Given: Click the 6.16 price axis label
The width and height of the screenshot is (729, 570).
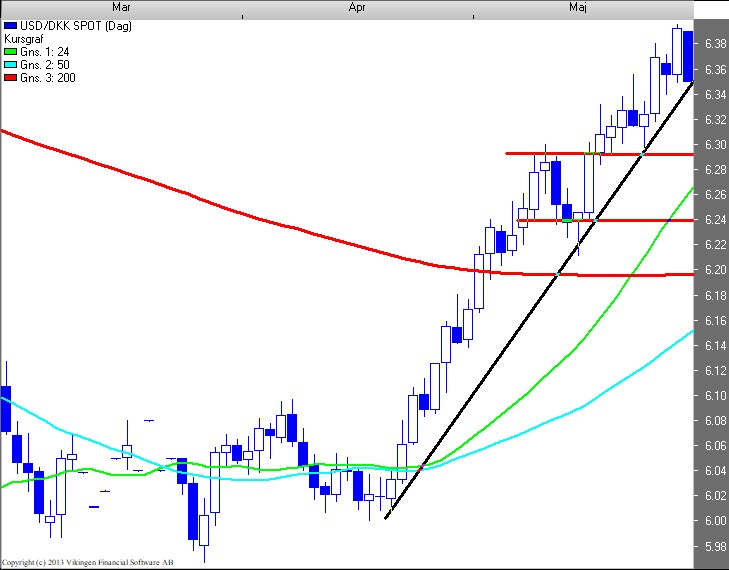Looking at the screenshot, I should click(x=716, y=321).
